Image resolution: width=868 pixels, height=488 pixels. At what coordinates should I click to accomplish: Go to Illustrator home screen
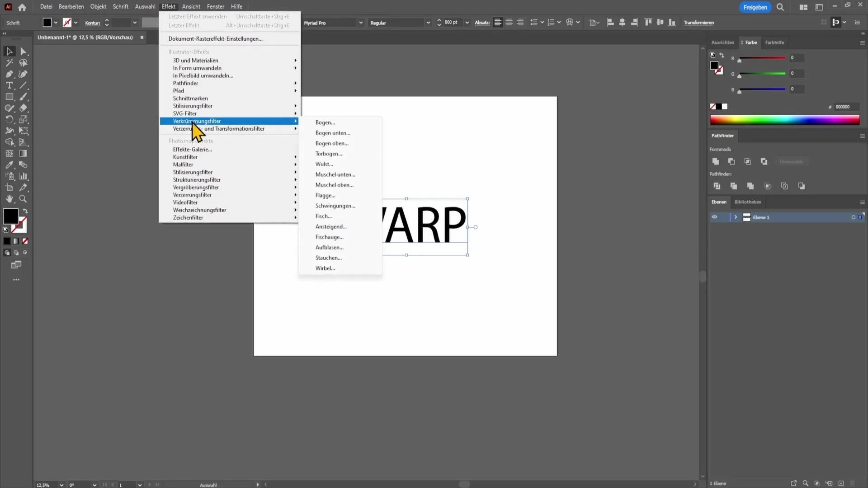22,7
